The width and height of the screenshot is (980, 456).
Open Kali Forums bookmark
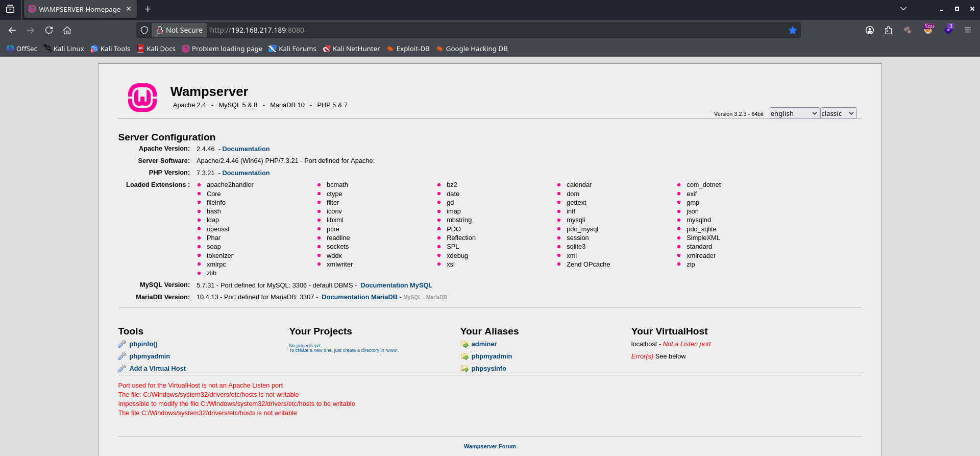tap(292, 49)
